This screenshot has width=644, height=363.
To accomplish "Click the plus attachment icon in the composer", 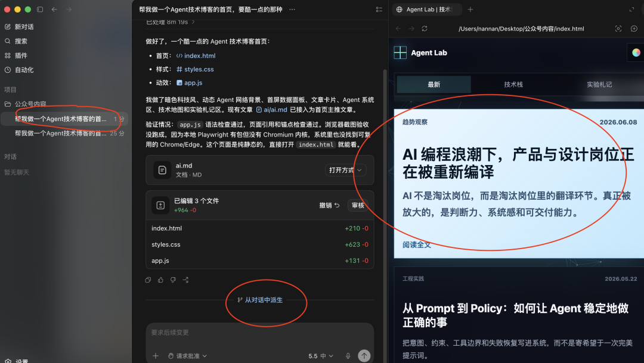I will (x=155, y=356).
